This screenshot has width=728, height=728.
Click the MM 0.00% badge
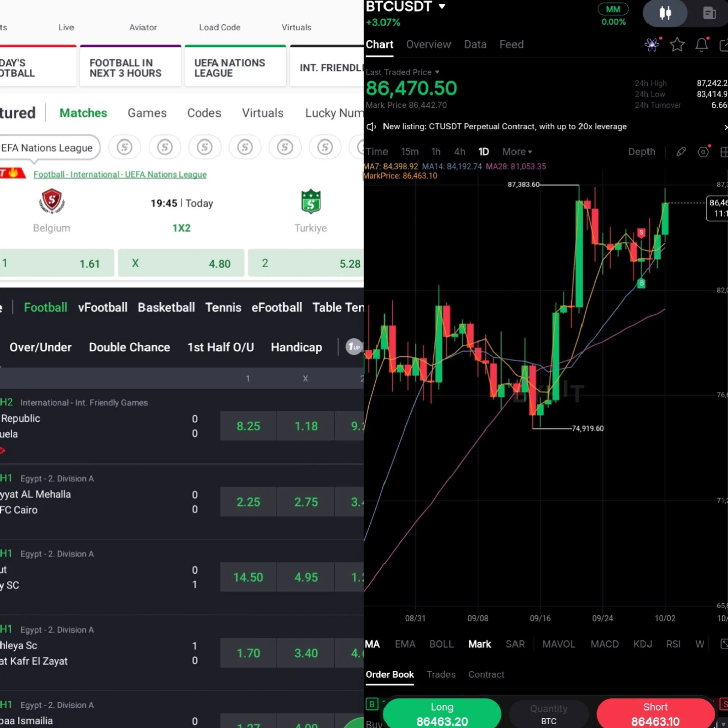click(x=613, y=14)
